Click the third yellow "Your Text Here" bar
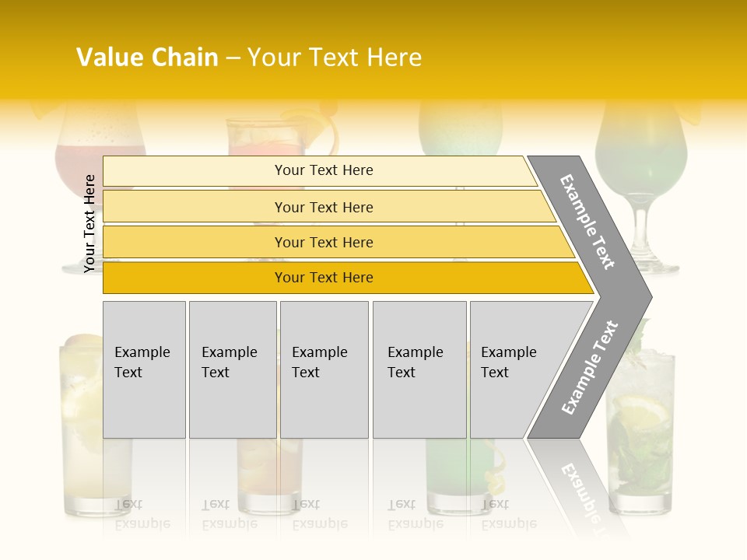Screen dimensions: 747x560 click(324, 242)
